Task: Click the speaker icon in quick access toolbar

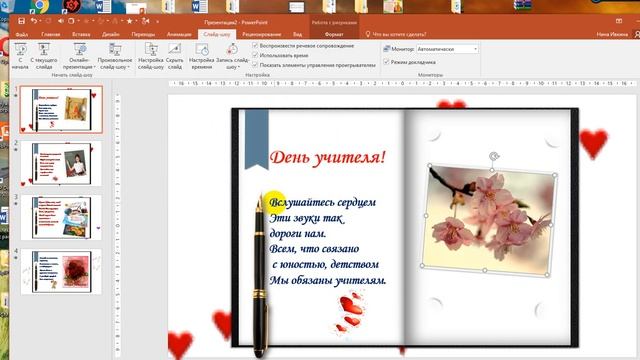Action: tap(60, 21)
